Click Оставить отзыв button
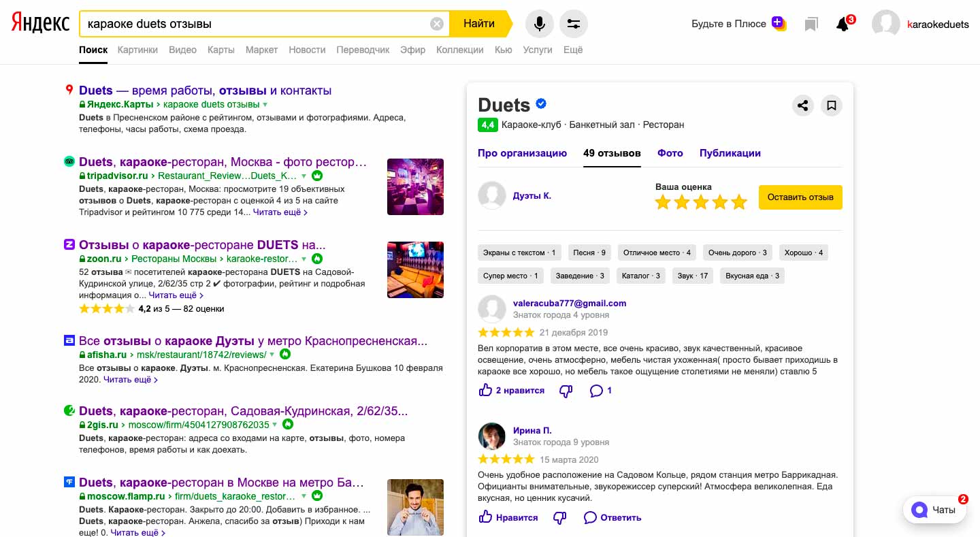Screen dimensions: 980x537 click(800, 197)
